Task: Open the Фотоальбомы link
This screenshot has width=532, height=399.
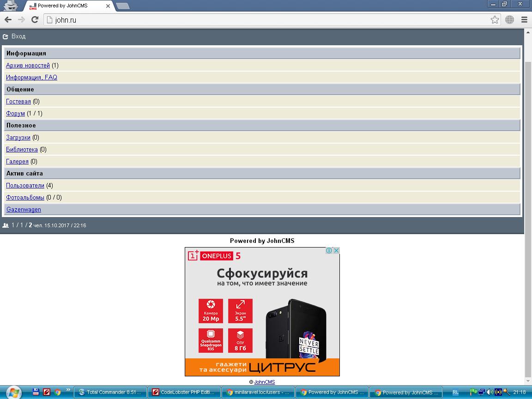Action: coord(25,198)
